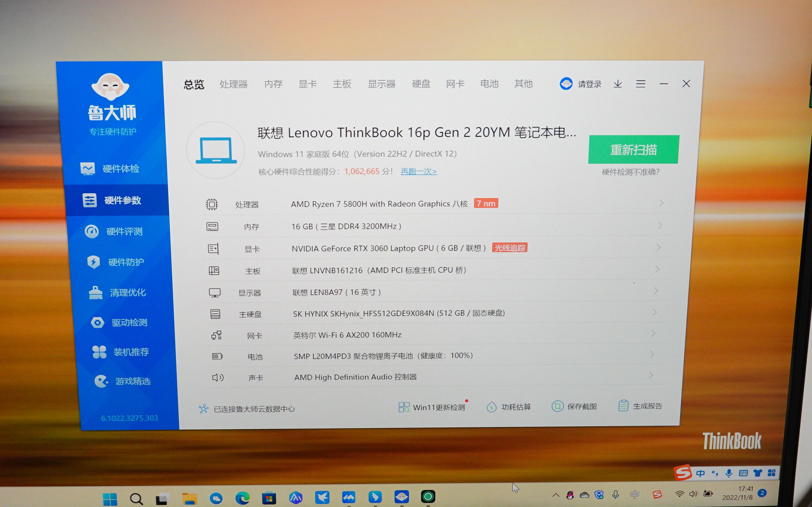Click the laptop device icon
The height and width of the screenshot is (507, 812).
click(x=216, y=150)
